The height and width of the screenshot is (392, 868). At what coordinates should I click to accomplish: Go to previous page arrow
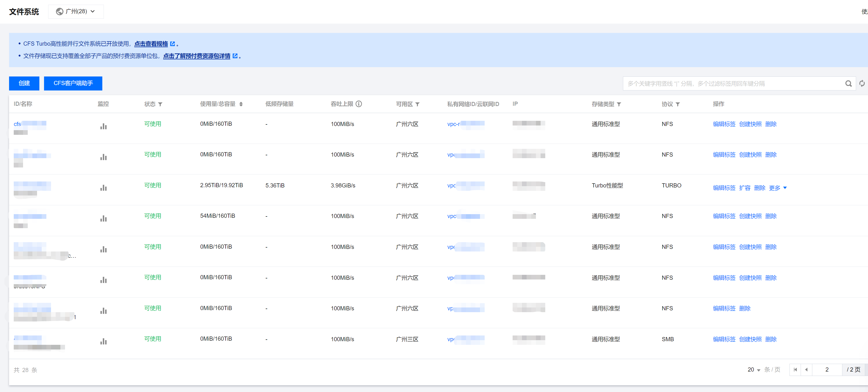click(x=806, y=369)
